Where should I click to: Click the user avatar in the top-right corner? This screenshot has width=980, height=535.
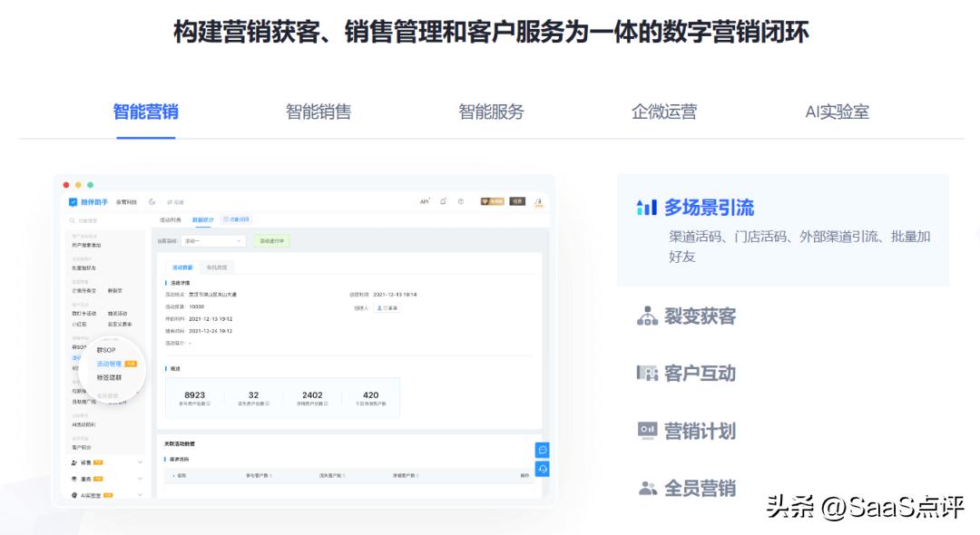[x=537, y=203]
